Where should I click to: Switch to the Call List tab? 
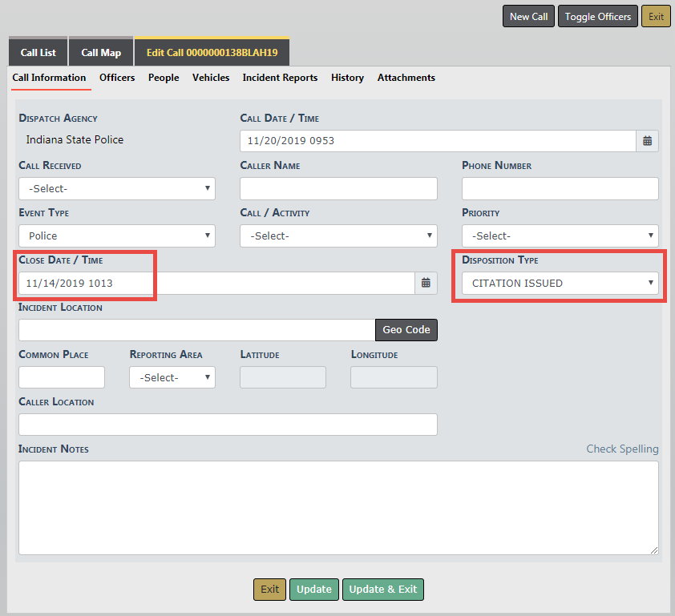pos(38,53)
